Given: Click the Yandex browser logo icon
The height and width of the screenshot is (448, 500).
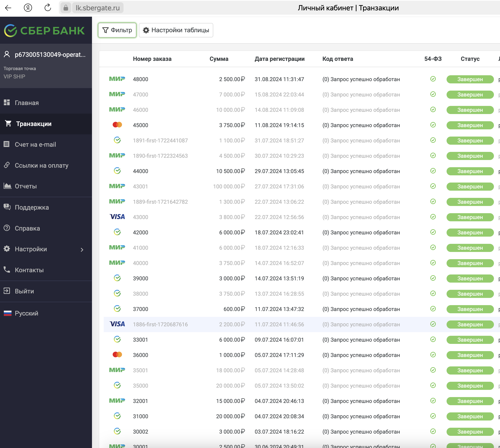Looking at the screenshot, I should point(28,8).
